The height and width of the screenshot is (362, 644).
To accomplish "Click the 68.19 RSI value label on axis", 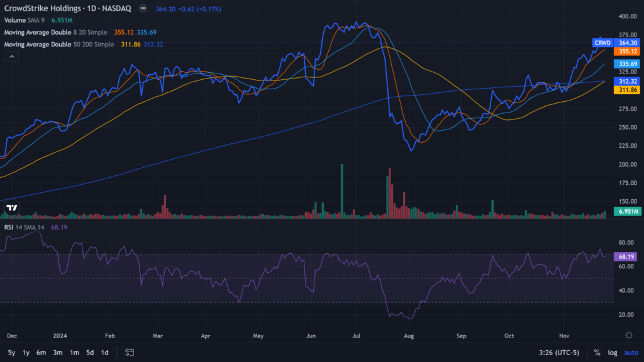I will (628, 256).
